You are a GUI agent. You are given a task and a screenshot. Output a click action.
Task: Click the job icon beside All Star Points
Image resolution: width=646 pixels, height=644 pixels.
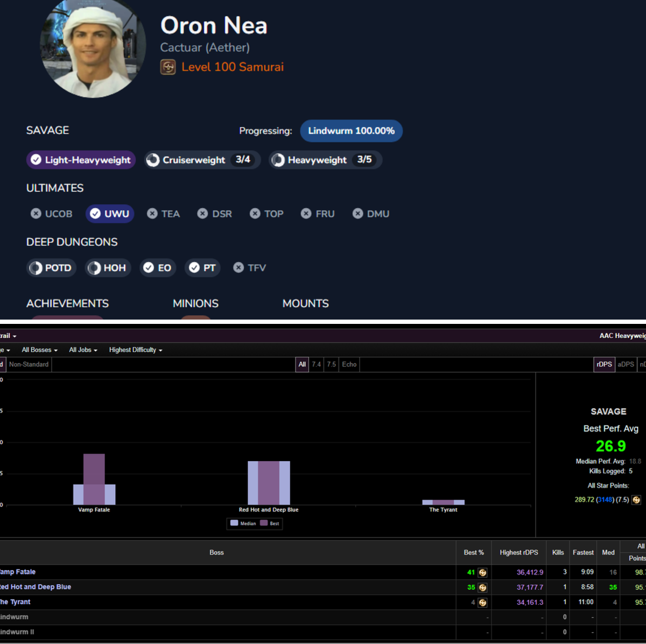pos(636,500)
